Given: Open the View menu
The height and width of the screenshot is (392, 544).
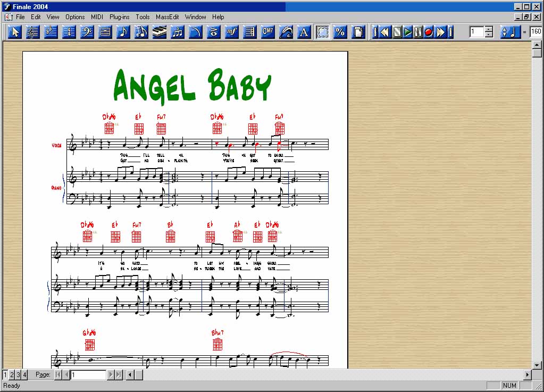Looking at the screenshot, I should 53,16.
